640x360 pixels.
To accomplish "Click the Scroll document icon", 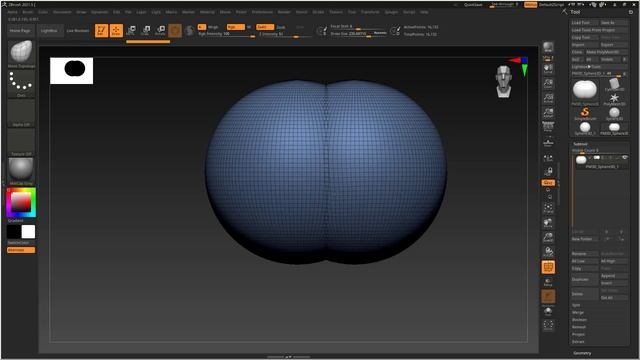I will click(548, 69).
